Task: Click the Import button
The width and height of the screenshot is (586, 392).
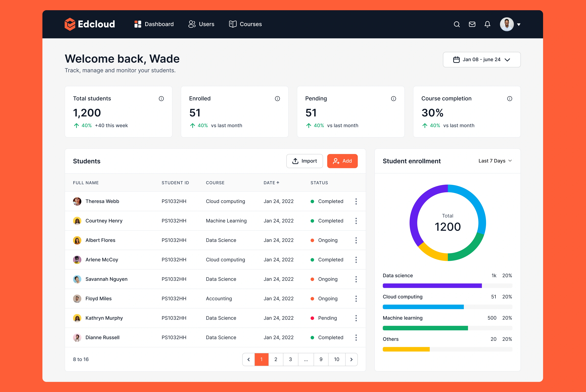Action: point(304,161)
